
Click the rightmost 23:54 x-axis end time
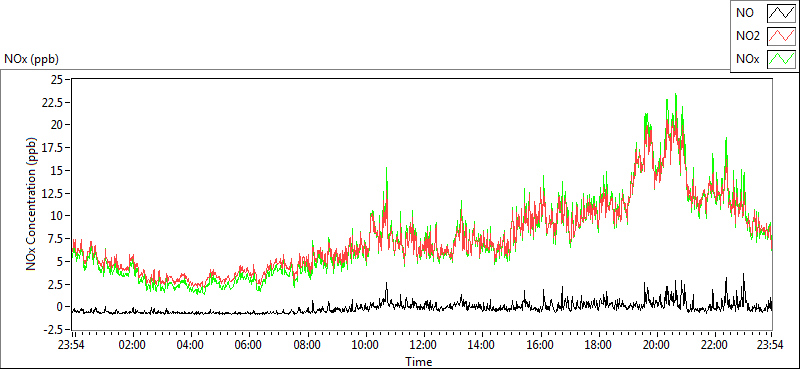[x=771, y=346]
